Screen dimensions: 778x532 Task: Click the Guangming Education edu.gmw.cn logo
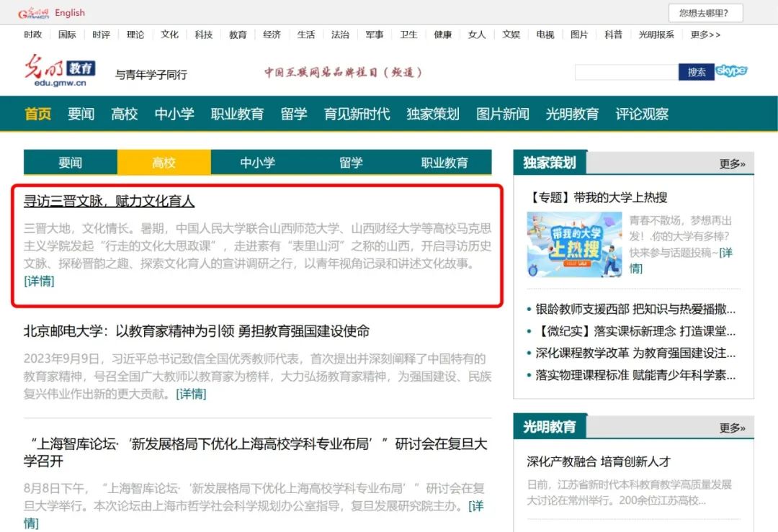point(60,71)
